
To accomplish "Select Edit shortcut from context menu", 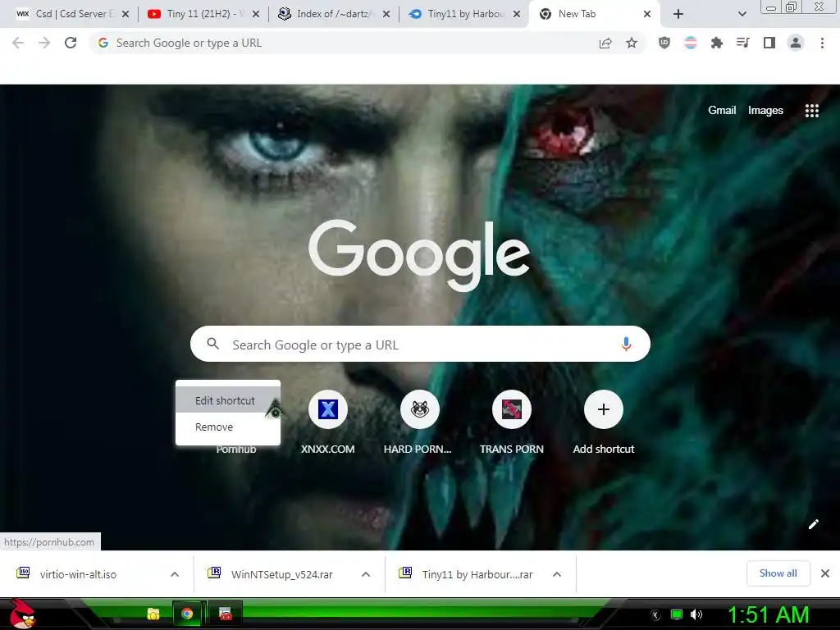I will coord(228,400).
